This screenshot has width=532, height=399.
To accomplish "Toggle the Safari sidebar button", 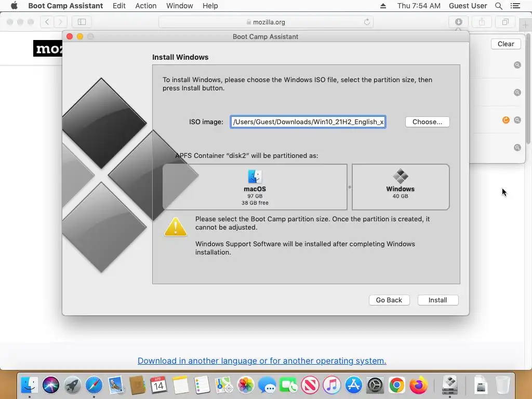I will pyautogui.click(x=82, y=22).
